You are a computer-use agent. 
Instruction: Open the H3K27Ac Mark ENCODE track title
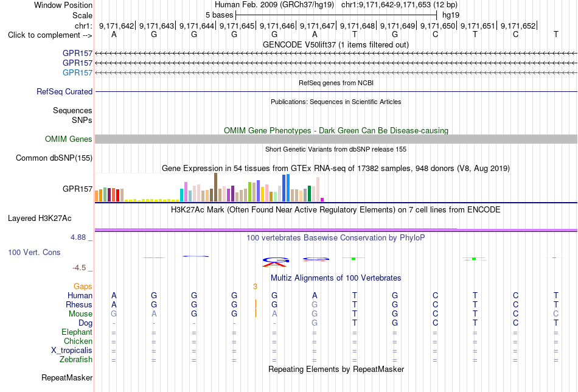pos(336,210)
